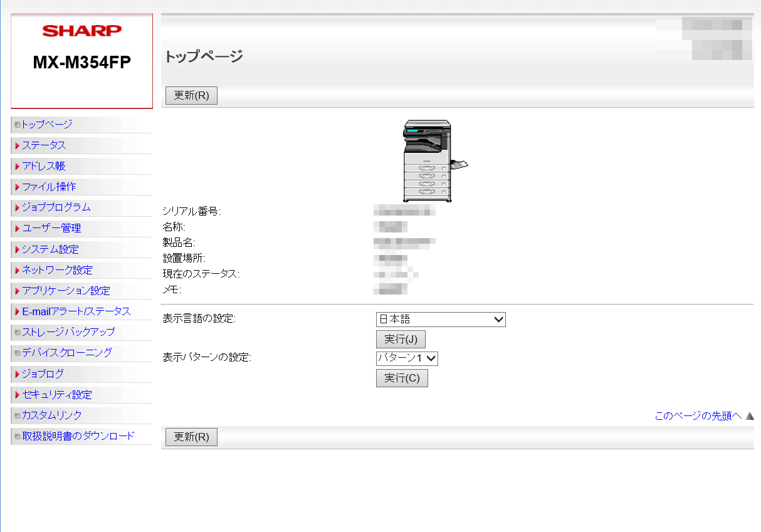Click the トップページ page heading
Image resolution: width=761 pixels, height=532 pixels.
coord(204,56)
